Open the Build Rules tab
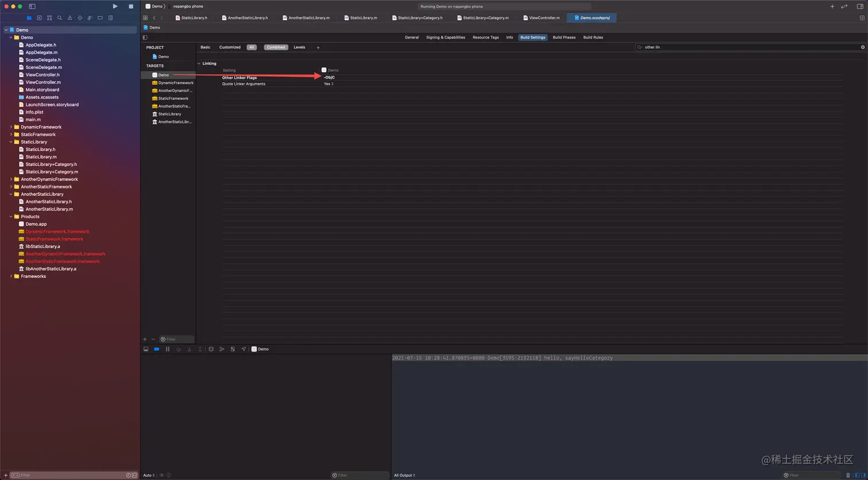The image size is (868, 480). [593, 37]
